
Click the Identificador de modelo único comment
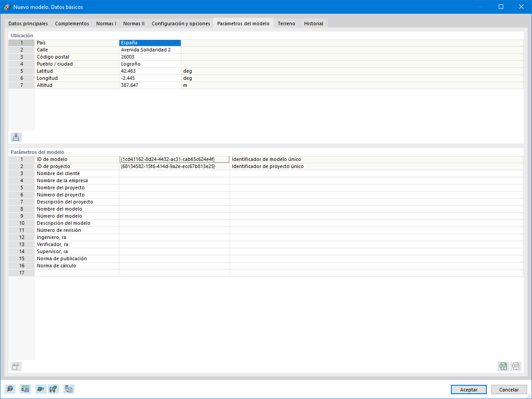pos(266,159)
